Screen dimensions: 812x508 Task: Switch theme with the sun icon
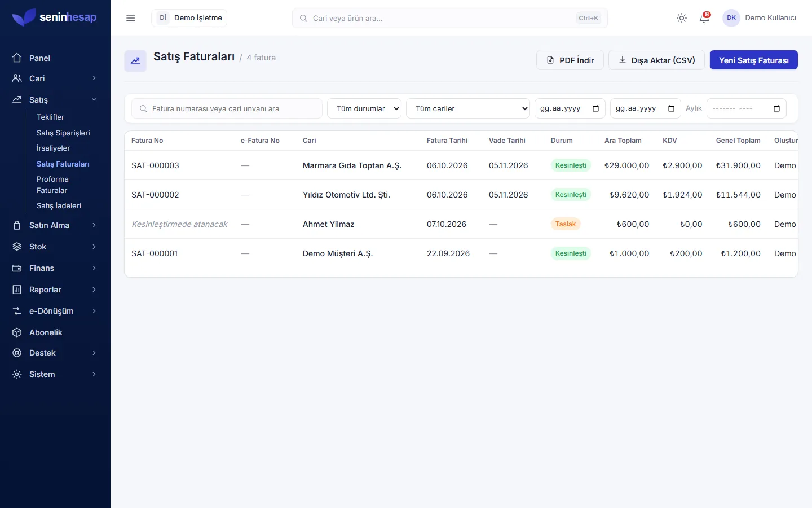(x=682, y=18)
